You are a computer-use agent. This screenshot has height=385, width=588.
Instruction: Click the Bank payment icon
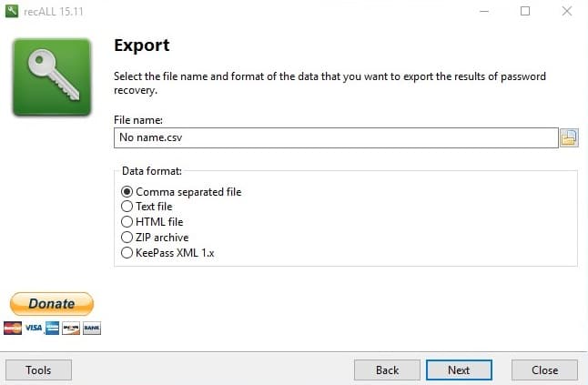[91, 328]
